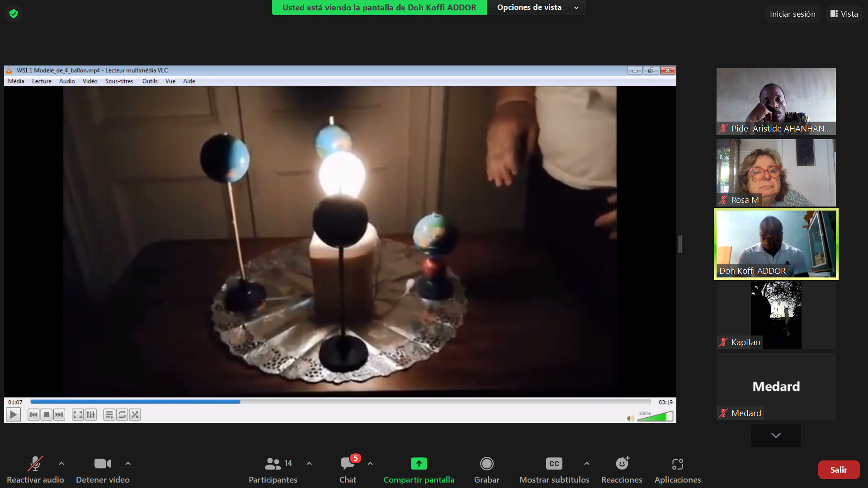This screenshot has height=488, width=868.
Task: Expand audio options arrow beside Reactivar audio
Action: (x=61, y=464)
